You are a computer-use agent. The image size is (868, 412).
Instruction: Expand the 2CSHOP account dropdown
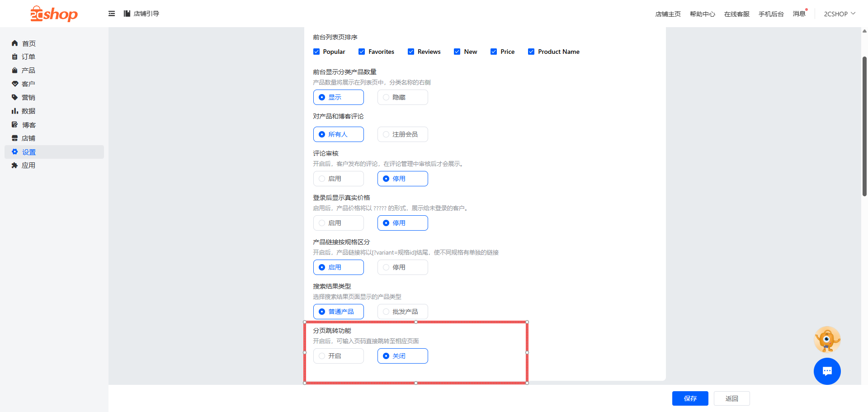(x=839, y=14)
